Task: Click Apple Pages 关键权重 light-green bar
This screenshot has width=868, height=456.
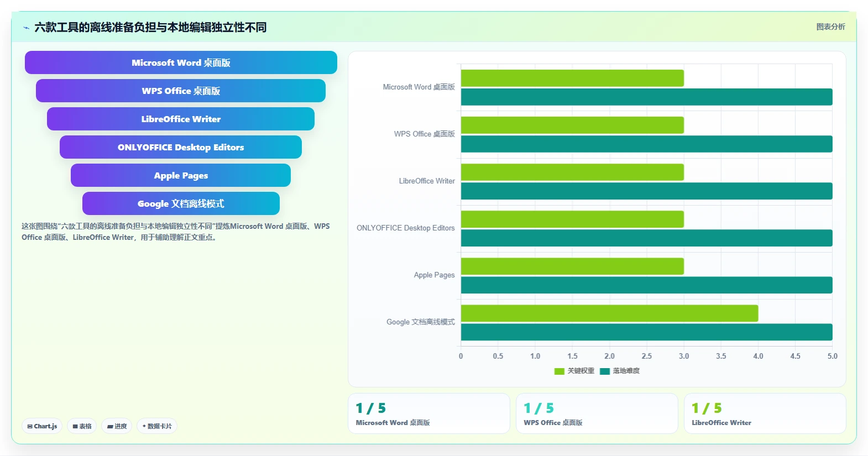Action: 572,266
